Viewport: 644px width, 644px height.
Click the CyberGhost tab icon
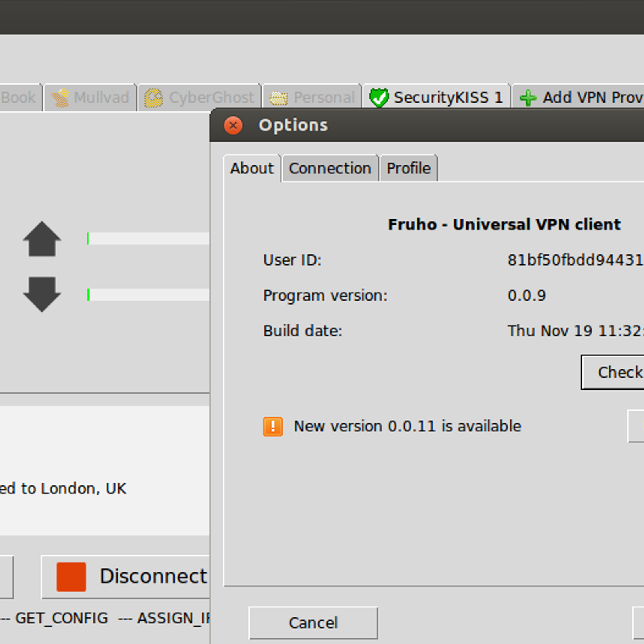coord(153,98)
